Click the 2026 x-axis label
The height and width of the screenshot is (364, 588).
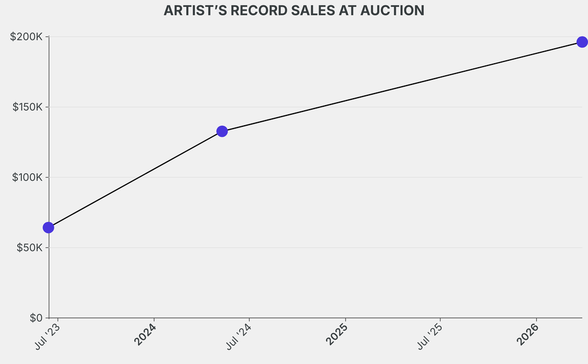[x=528, y=334]
